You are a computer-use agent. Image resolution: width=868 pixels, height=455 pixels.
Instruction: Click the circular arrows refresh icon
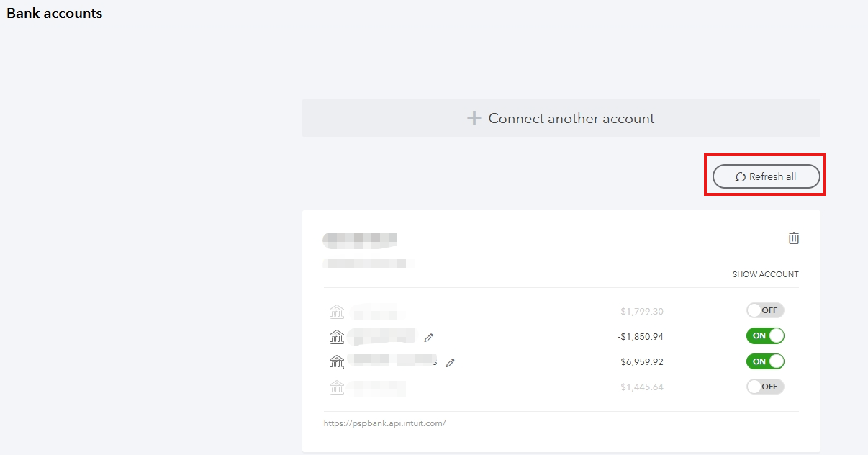[741, 177]
